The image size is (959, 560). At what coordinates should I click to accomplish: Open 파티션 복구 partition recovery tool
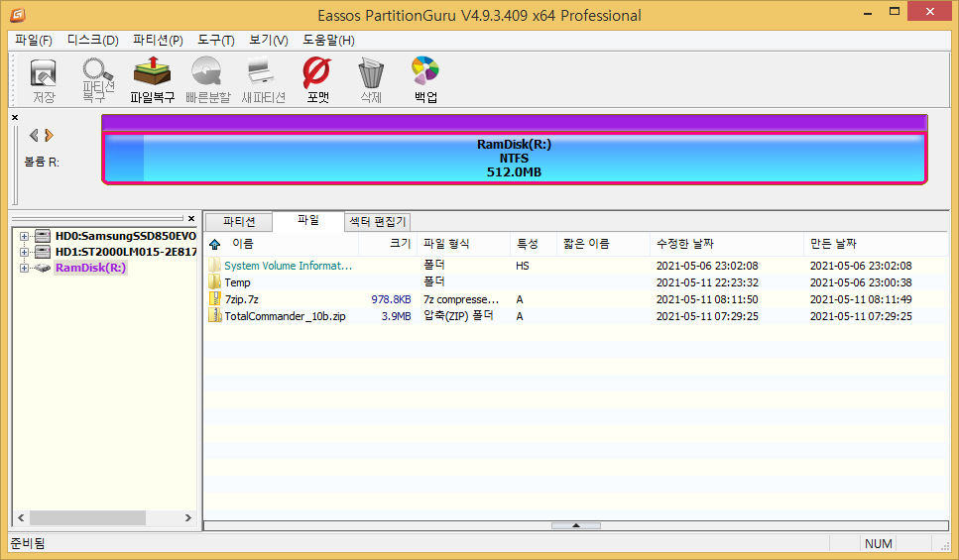pos(98,79)
